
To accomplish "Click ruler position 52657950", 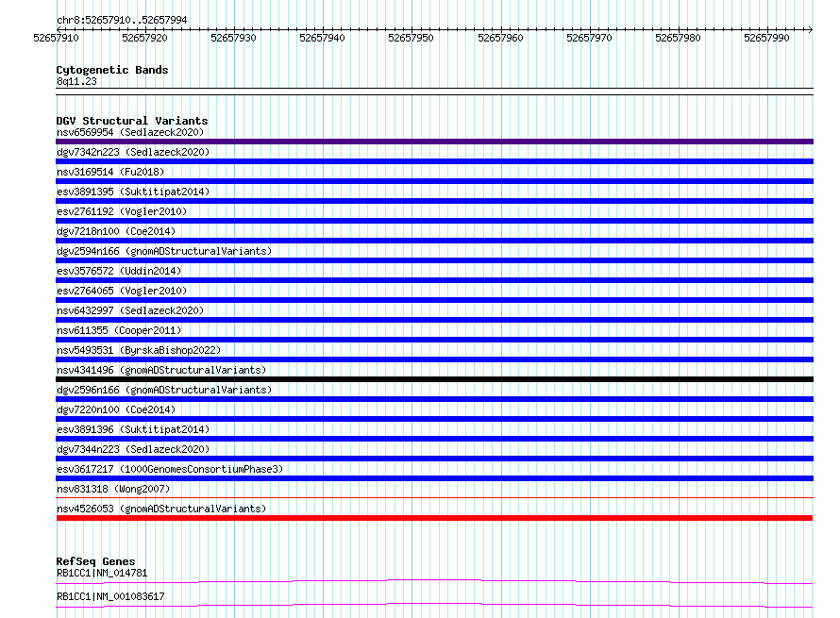I will pos(411,38).
